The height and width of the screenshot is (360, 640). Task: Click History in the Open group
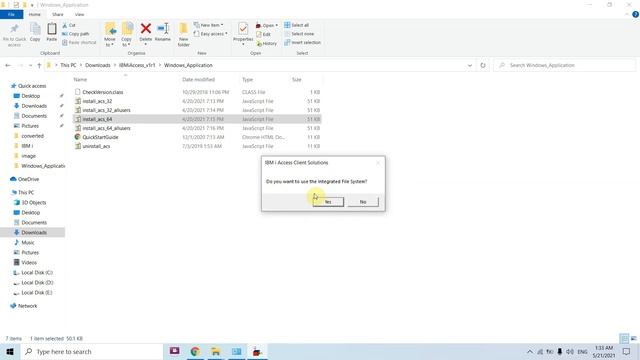[267, 43]
